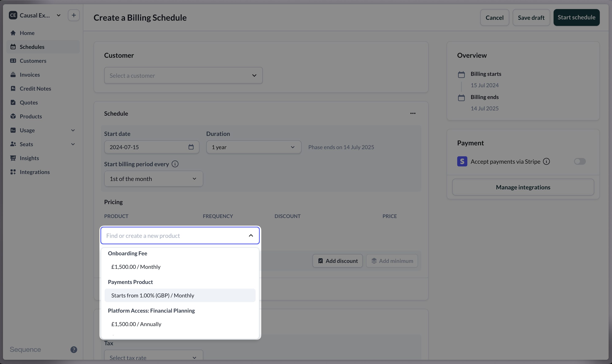Select £1,500.00 / Annually price option
This screenshot has width=612, height=364.
(x=180, y=324)
